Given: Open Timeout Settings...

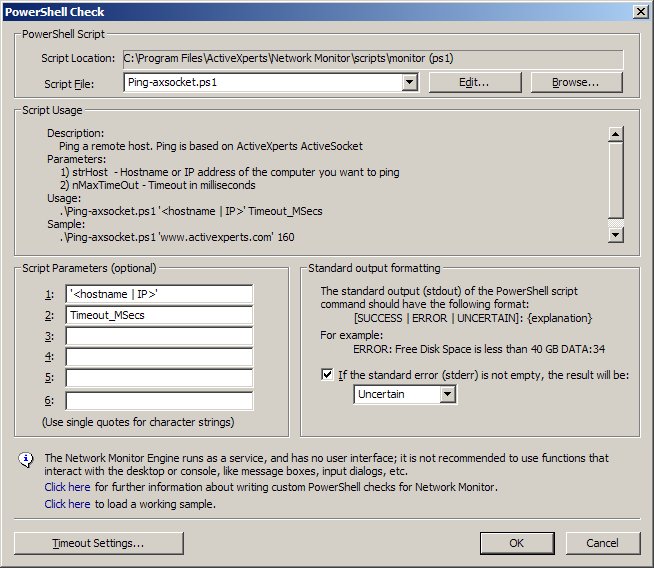Looking at the screenshot, I should (x=99, y=543).
